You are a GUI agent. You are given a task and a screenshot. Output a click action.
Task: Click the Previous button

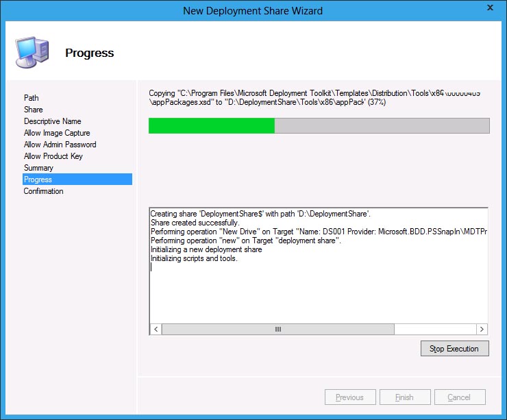pyautogui.click(x=349, y=397)
